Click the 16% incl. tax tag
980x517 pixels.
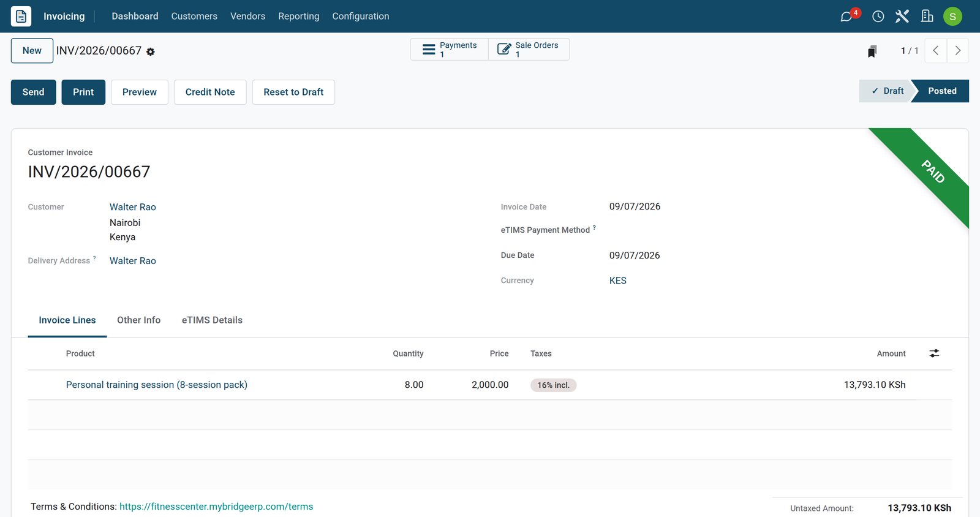(554, 385)
